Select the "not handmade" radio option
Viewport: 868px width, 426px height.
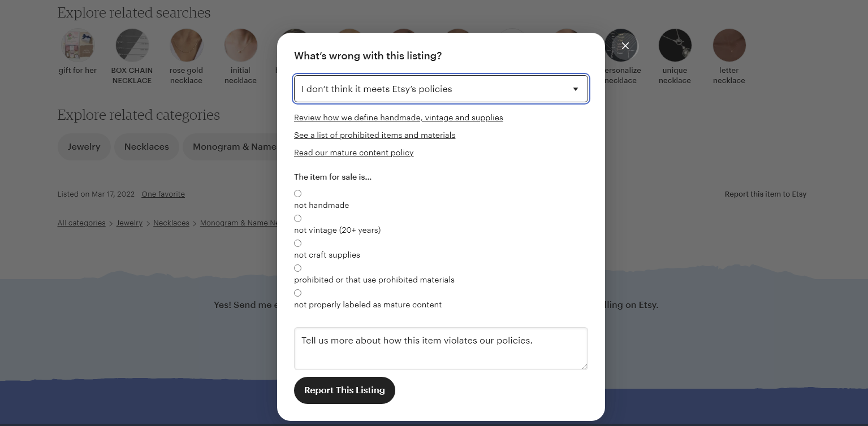pos(298,194)
